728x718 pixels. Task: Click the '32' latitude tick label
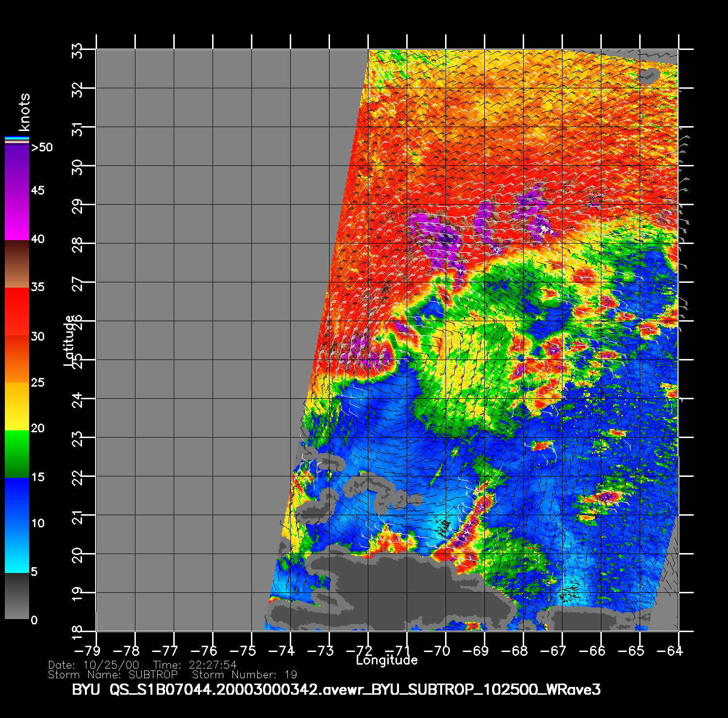coord(78,89)
